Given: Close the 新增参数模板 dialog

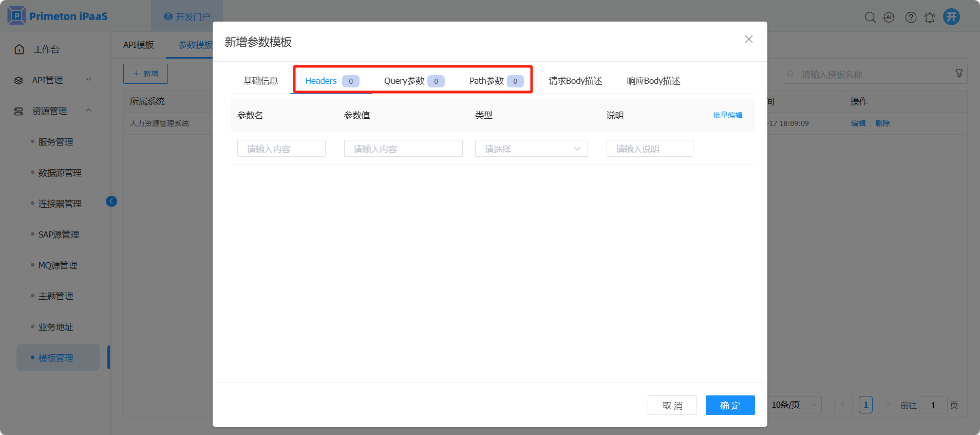Looking at the screenshot, I should pos(748,39).
